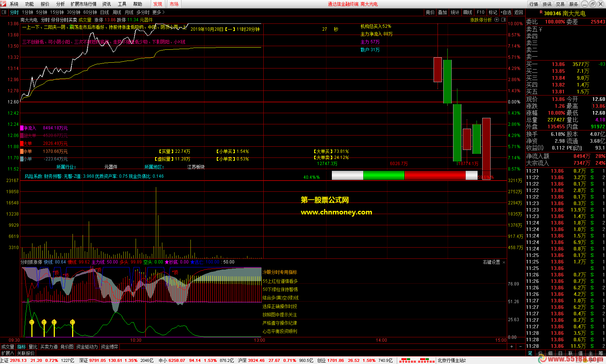Viewport: 606px width, 364px height.
Task: Switch to the 竞价图 bottom tab
Action: coord(67,347)
